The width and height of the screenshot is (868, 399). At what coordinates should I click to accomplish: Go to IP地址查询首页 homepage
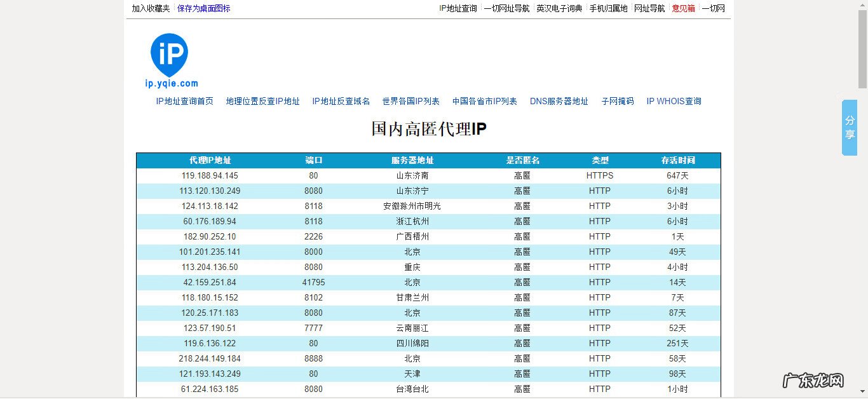point(184,101)
